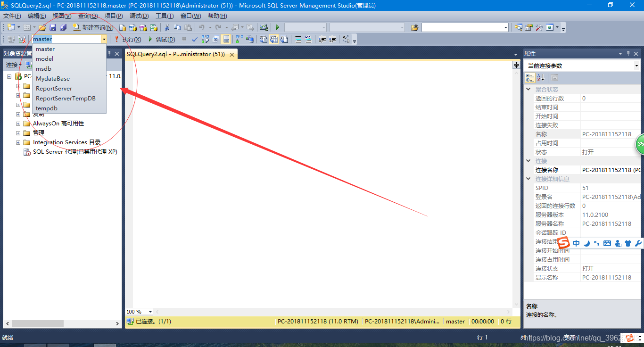Toggle Results to Grid mode
The height and width of the screenshot is (347, 644).
[x=274, y=39]
